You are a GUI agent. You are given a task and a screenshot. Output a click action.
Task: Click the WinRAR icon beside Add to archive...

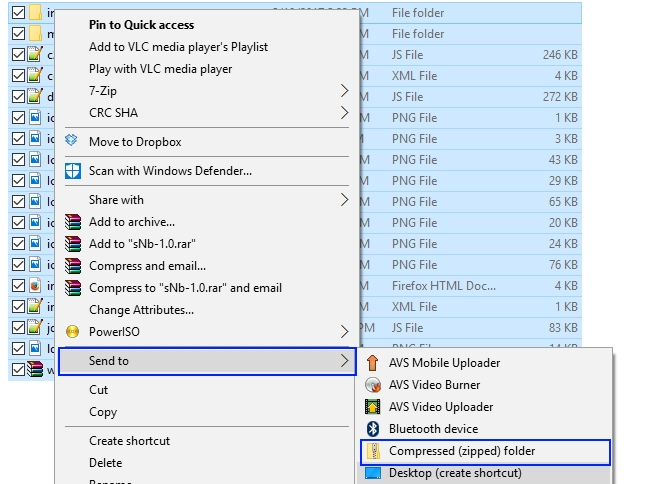tap(73, 222)
